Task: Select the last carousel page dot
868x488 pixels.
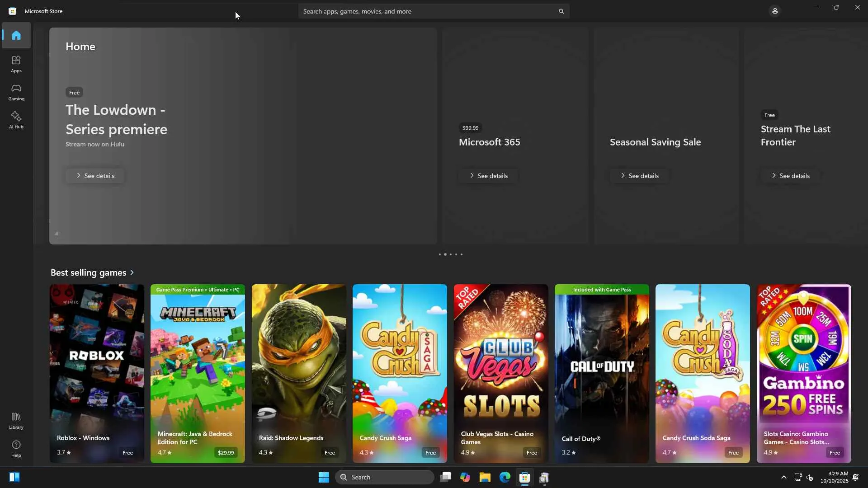Action: [x=462, y=254]
